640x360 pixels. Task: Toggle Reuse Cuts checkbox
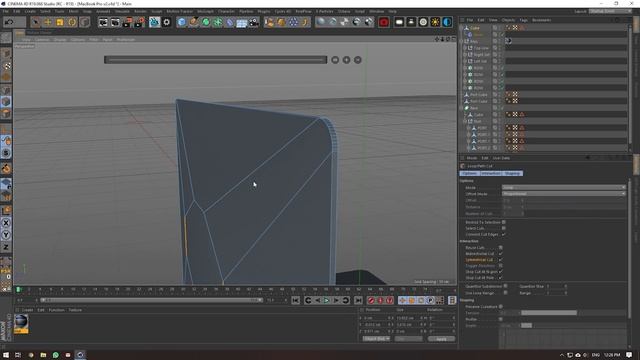500,247
